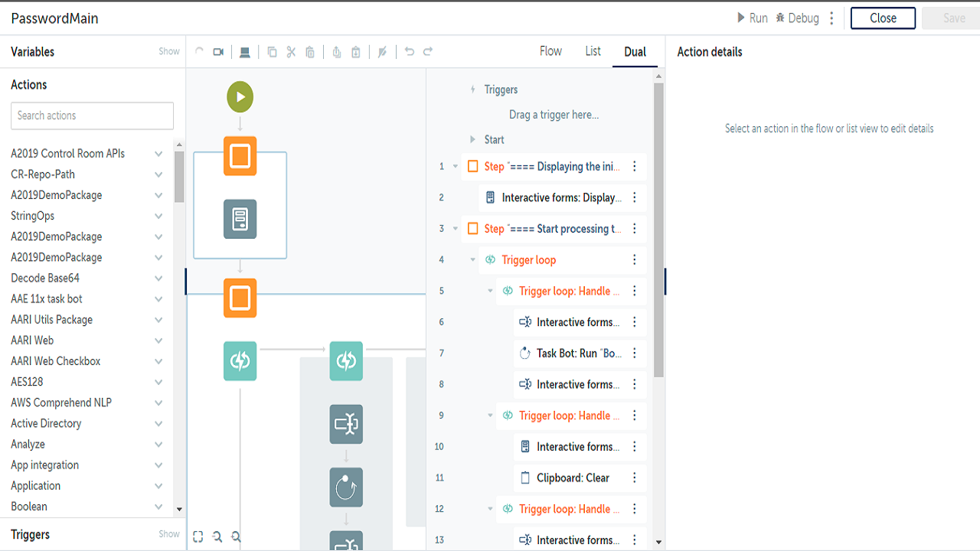Switch to the List view tab
980x551 pixels.
pyautogui.click(x=593, y=51)
